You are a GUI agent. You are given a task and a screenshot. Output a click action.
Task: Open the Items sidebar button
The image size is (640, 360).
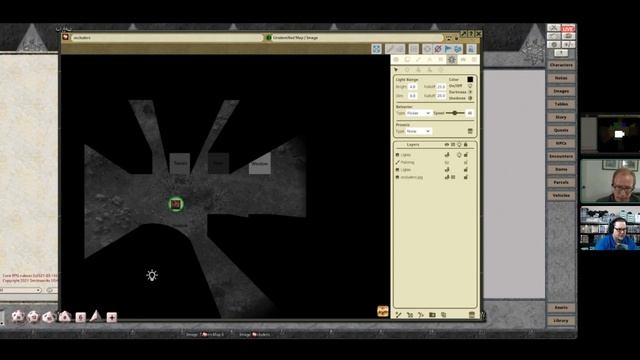coord(561,169)
